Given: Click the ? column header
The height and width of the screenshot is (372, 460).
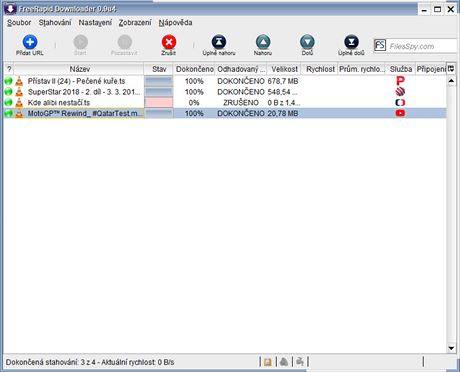Looking at the screenshot, I should (x=9, y=69).
